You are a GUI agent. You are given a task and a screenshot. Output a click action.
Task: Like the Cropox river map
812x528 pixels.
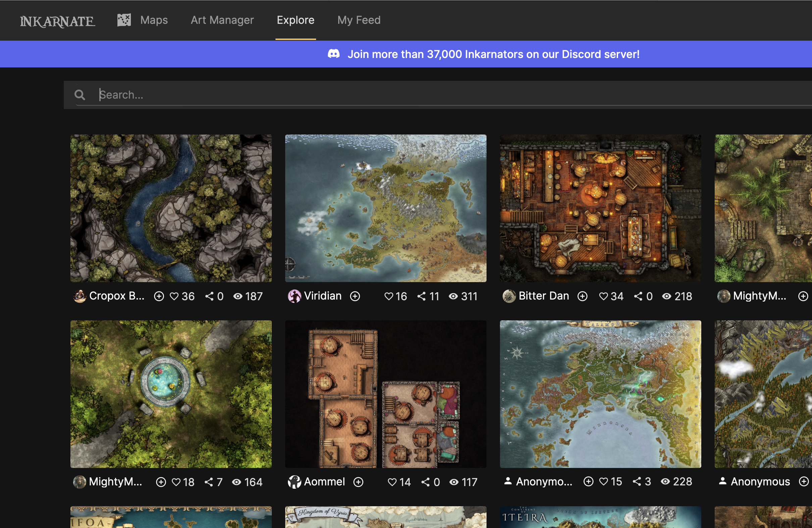pos(174,296)
